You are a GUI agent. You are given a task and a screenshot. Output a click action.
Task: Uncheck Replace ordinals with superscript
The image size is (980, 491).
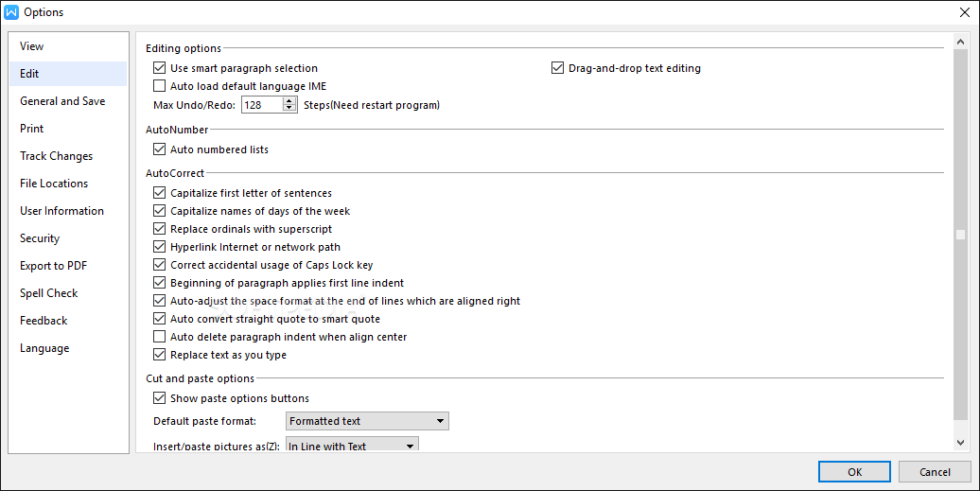pyautogui.click(x=159, y=229)
